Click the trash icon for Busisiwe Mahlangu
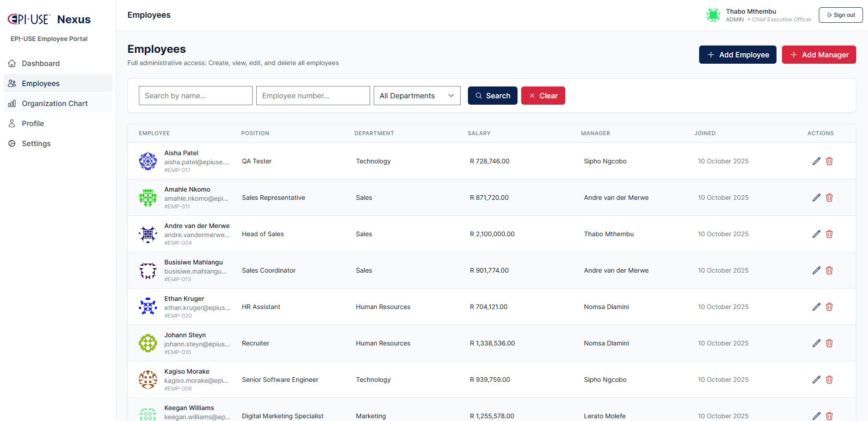Viewport: 868px width, 421px height. coord(829,270)
